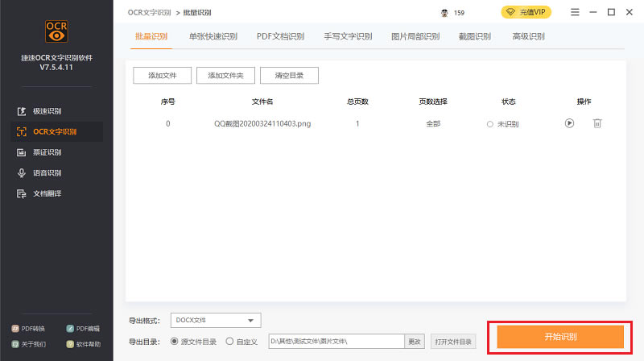Open PDF编辑 shortcut
Image resolution: width=644 pixels, height=361 pixels.
[x=83, y=329]
